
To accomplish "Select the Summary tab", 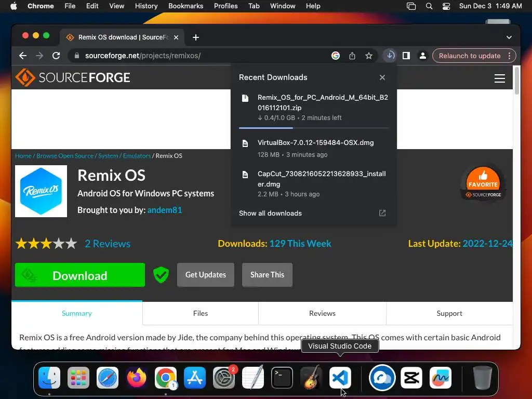I will pyautogui.click(x=77, y=313).
